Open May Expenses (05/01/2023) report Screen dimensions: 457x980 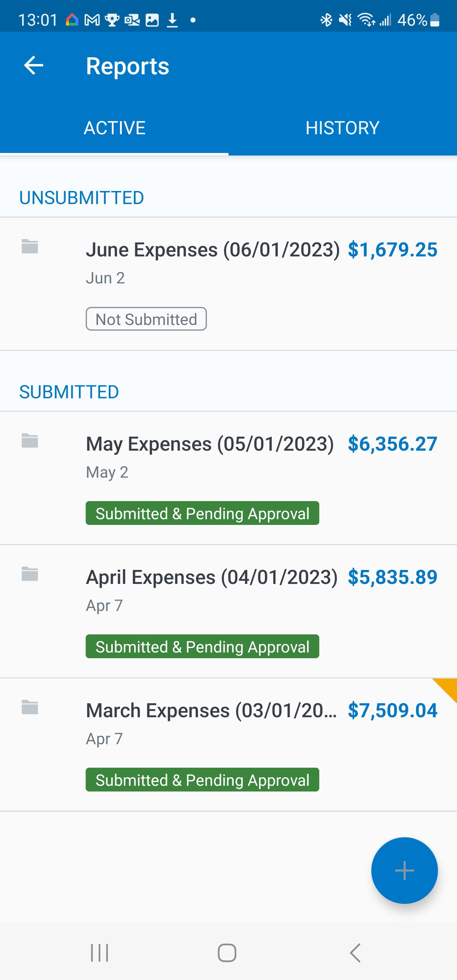click(x=210, y=444)
